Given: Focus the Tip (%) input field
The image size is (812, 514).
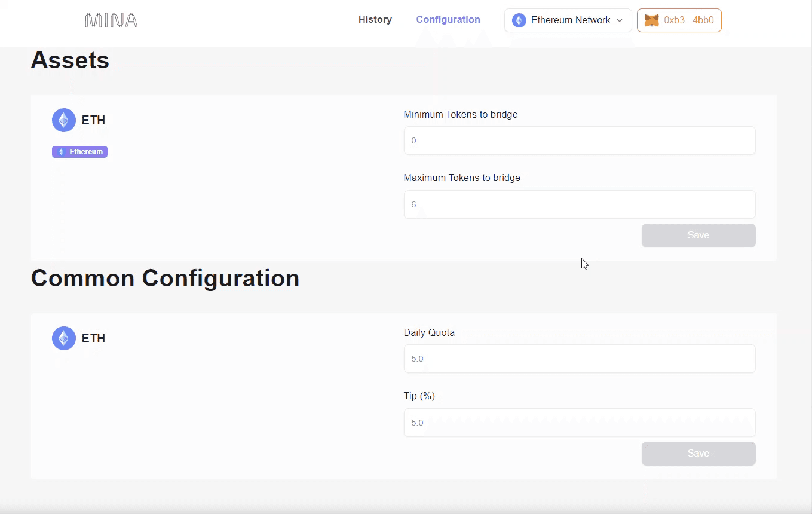Looking at the screenshot, I should [580, 423].
